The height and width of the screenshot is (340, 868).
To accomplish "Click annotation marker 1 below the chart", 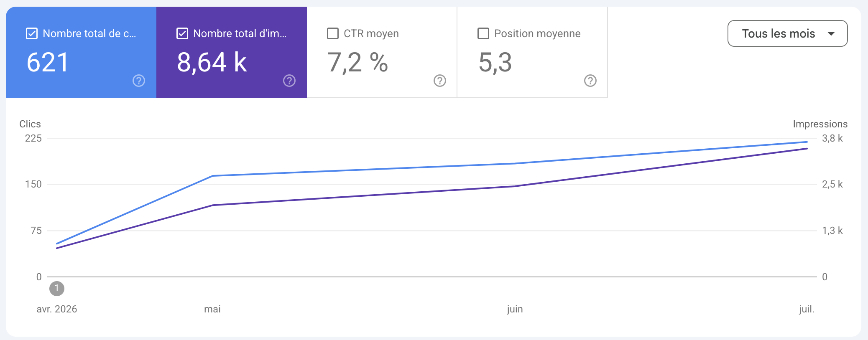I will (x=57, y=289).
